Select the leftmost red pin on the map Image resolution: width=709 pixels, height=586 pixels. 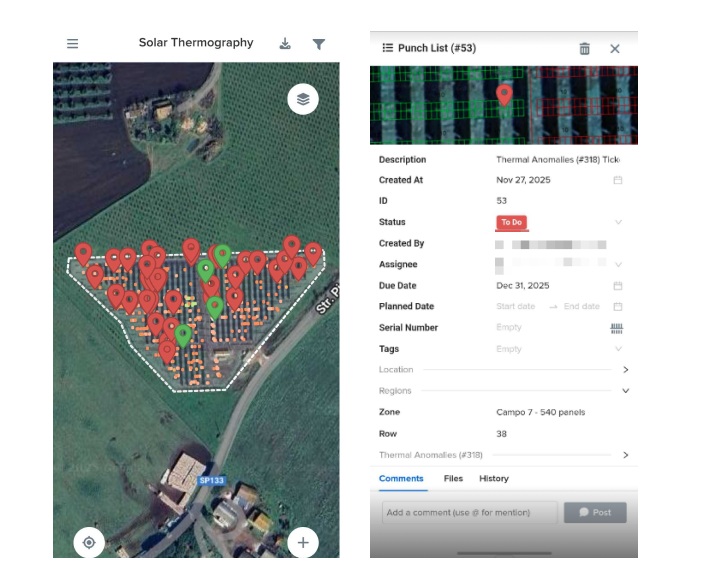click(x=83, y=253)
